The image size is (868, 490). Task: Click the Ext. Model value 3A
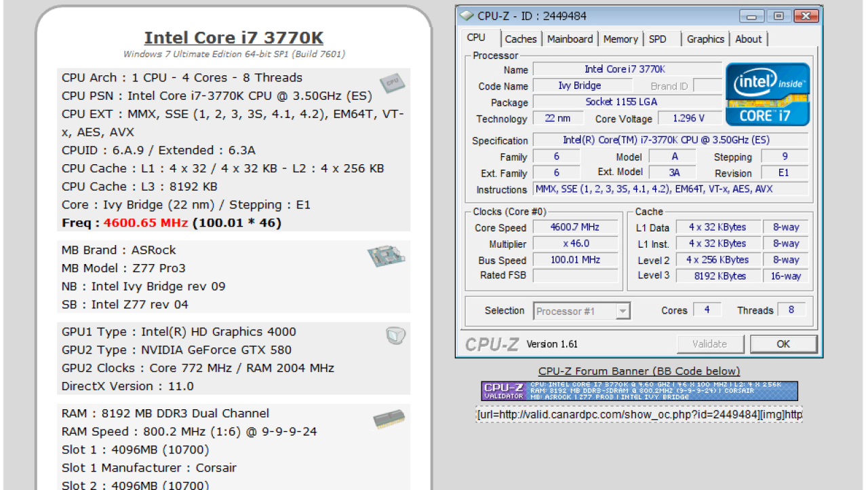click(674, 172)
